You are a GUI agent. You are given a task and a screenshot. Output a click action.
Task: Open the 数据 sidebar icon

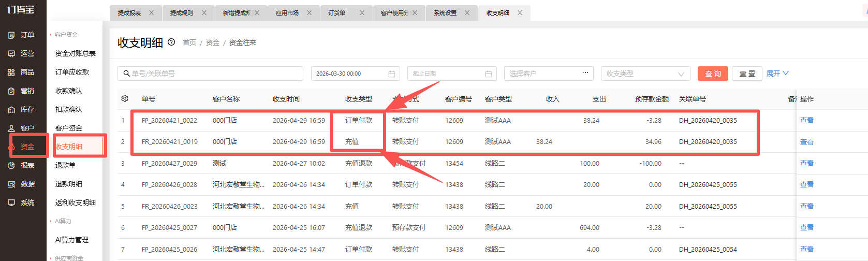(x=11, y=184)
